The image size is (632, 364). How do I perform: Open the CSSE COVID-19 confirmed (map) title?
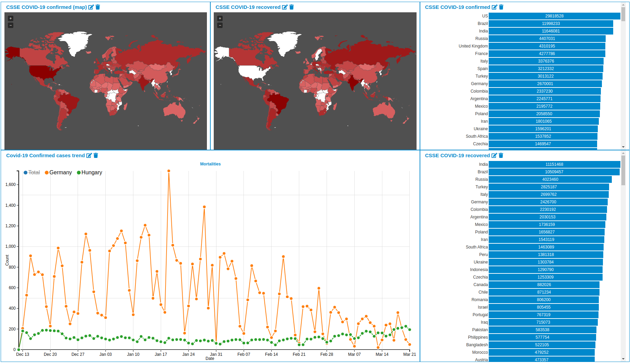tap(46, 7)
